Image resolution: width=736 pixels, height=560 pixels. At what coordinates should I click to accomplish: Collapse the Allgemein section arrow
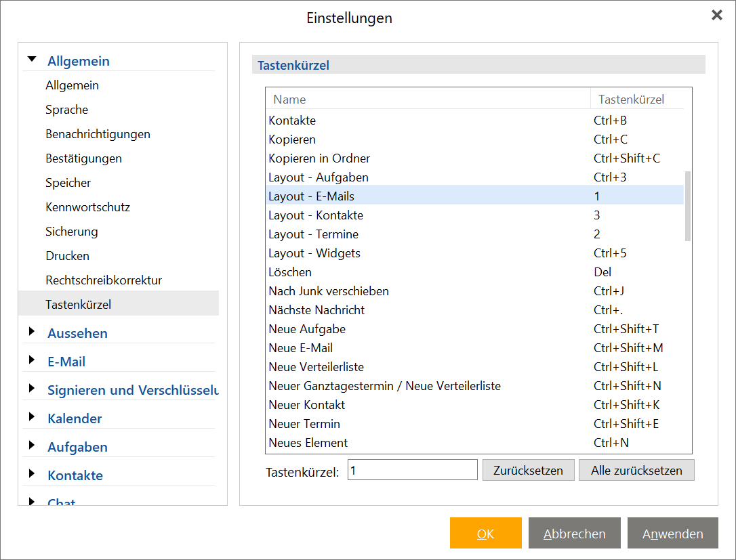(x=32, y=60)
